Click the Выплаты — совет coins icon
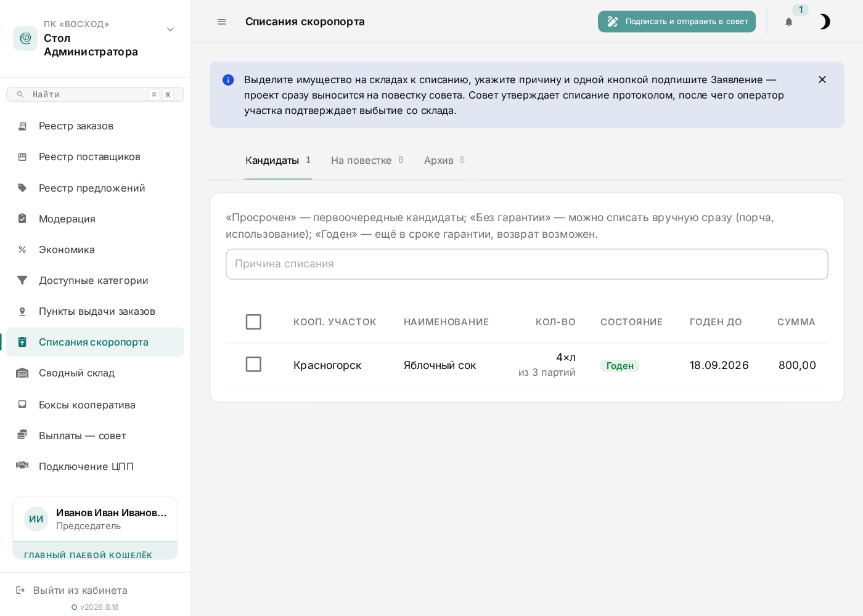Screen dimensions: 863x616 [x=22, y=435]
